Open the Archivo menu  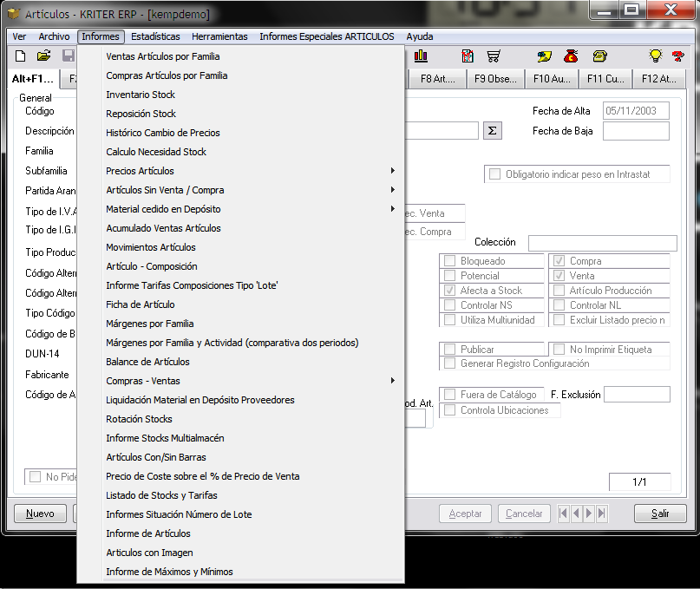click(54, 36)
